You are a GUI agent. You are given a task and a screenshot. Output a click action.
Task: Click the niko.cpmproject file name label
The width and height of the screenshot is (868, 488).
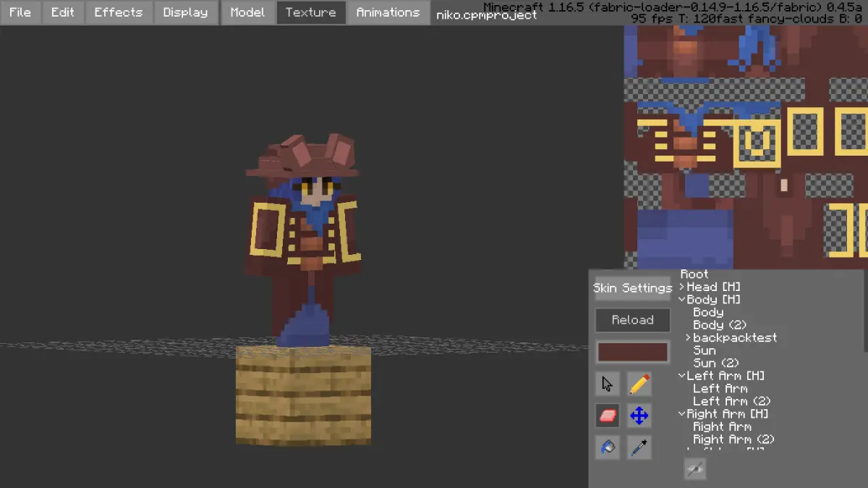[487, 14]
